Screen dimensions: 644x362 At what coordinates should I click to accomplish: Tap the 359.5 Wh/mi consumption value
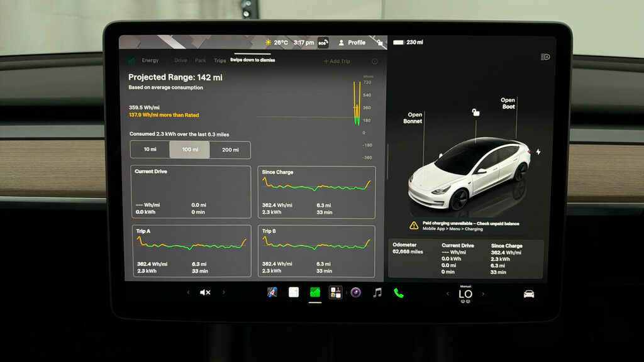(144, 107)
